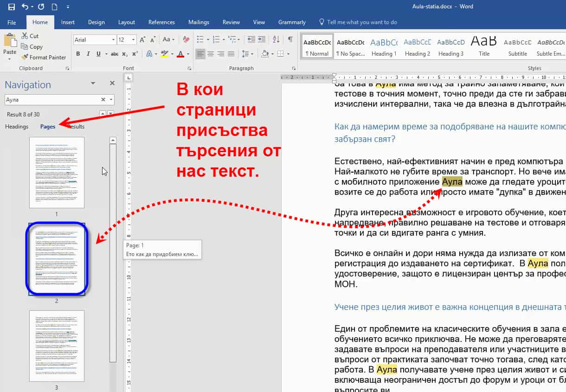Open the Layout tab
Image resolution: width=566 pixels, height=392 pixels.
[126, 22]
